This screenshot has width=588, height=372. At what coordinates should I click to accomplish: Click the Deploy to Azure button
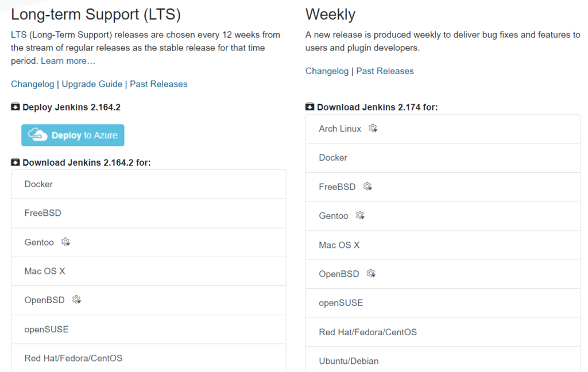pos(73,135)
